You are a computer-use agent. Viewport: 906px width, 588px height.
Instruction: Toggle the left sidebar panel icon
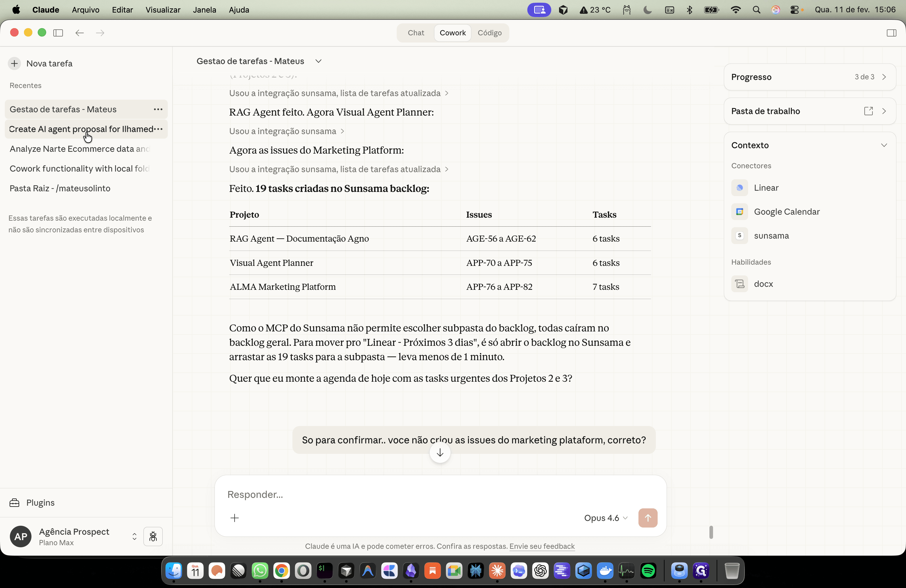pyautogui.click(x=58, y=33)
